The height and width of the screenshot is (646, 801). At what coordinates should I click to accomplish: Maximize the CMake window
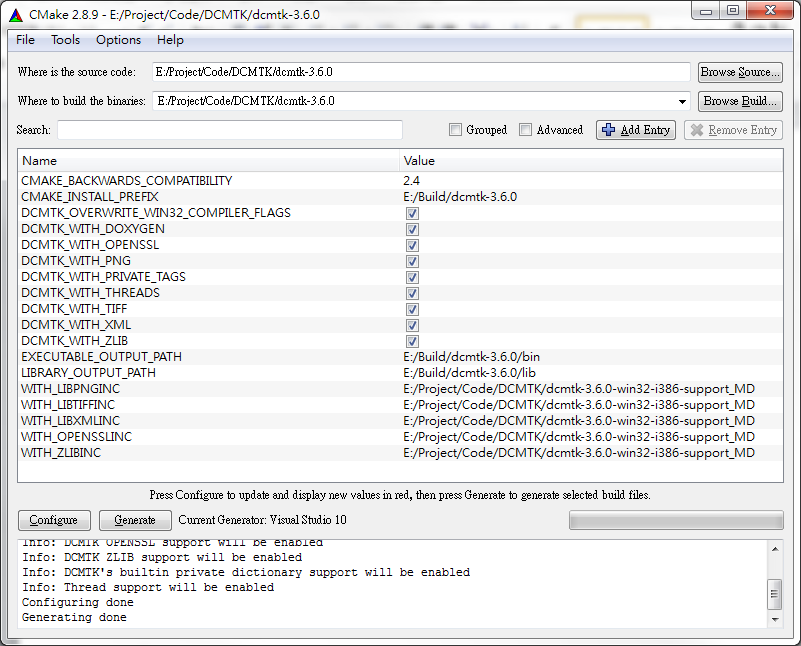(733, 11)
